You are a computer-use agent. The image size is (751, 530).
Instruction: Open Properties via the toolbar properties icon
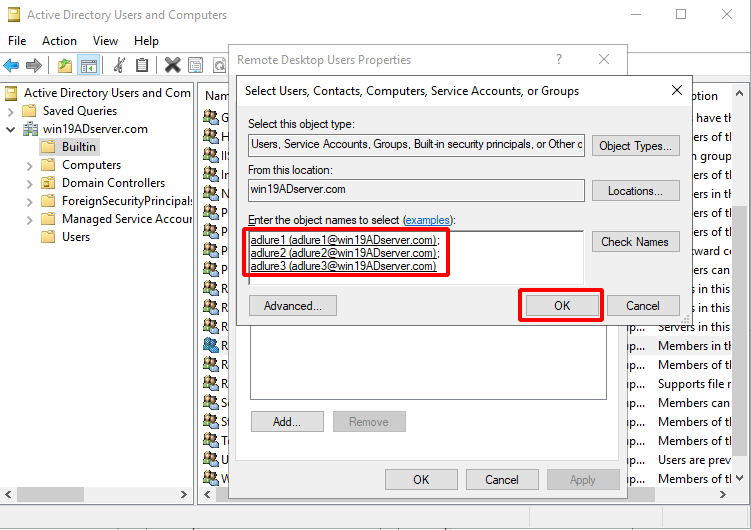point(195,65)
